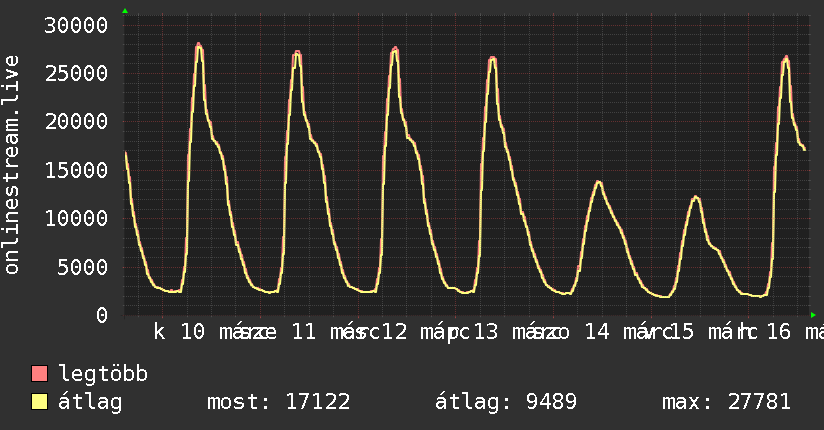Select the 'átlag: 9489' statistic

point(506,402)
